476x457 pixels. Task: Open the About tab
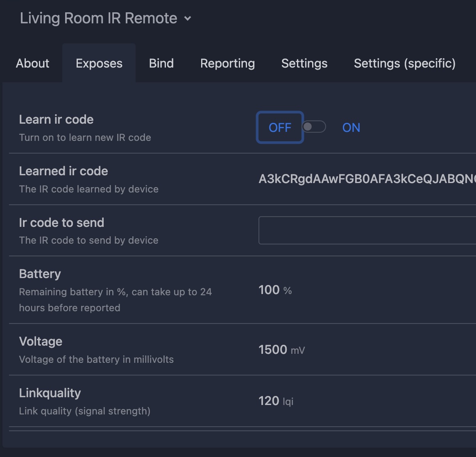point(33,63)
